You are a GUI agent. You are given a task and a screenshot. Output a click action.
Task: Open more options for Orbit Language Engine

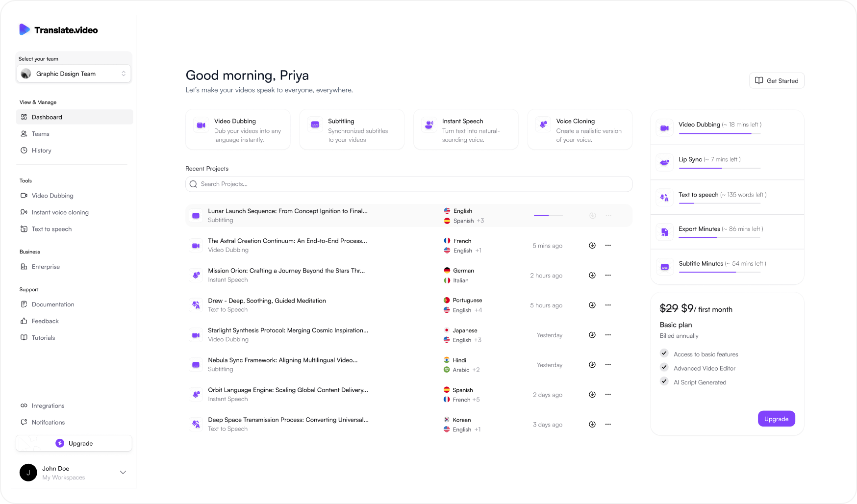coord(608,395)
